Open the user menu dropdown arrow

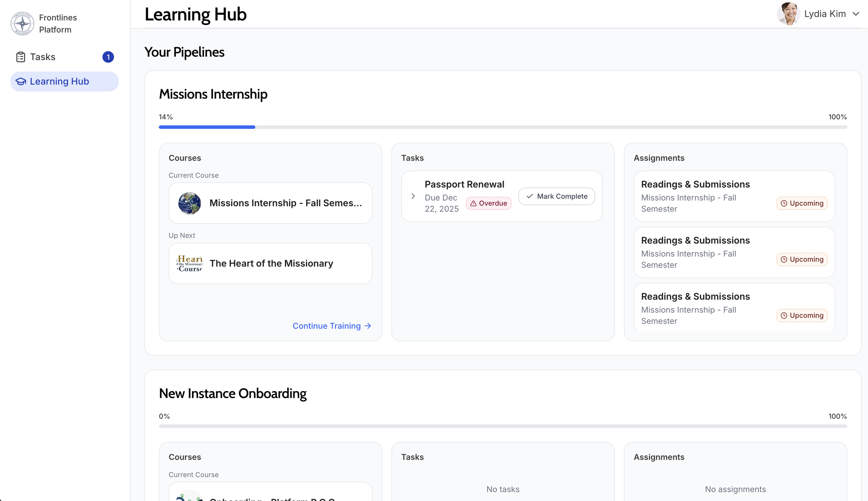pos(856,14)
